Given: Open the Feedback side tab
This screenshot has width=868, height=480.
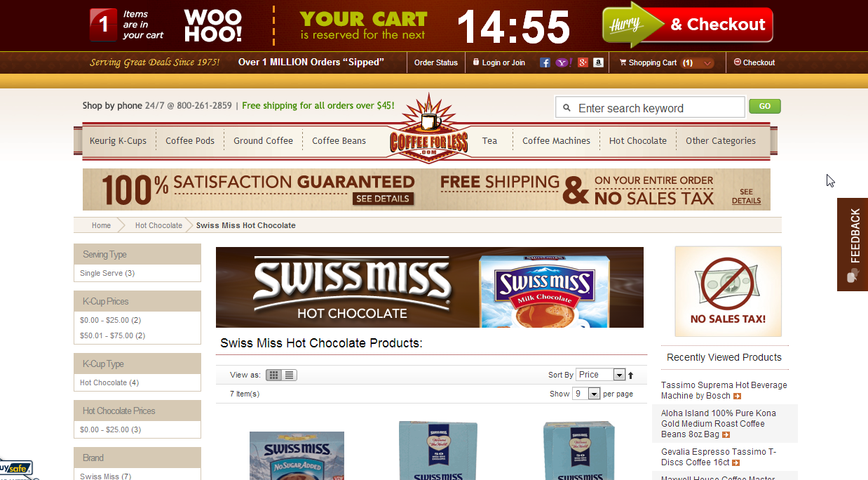Looking at the screenshot, I should tap(853, 245).
